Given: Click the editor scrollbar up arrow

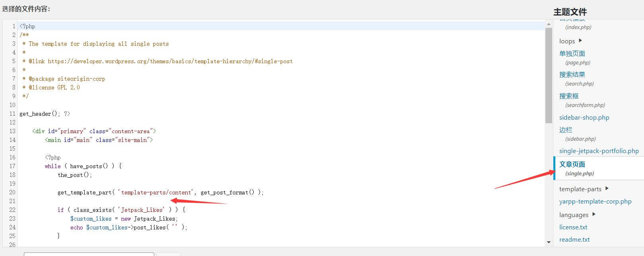Looking at the screenshot, I should pyautogui.click(x=549, y=24).
